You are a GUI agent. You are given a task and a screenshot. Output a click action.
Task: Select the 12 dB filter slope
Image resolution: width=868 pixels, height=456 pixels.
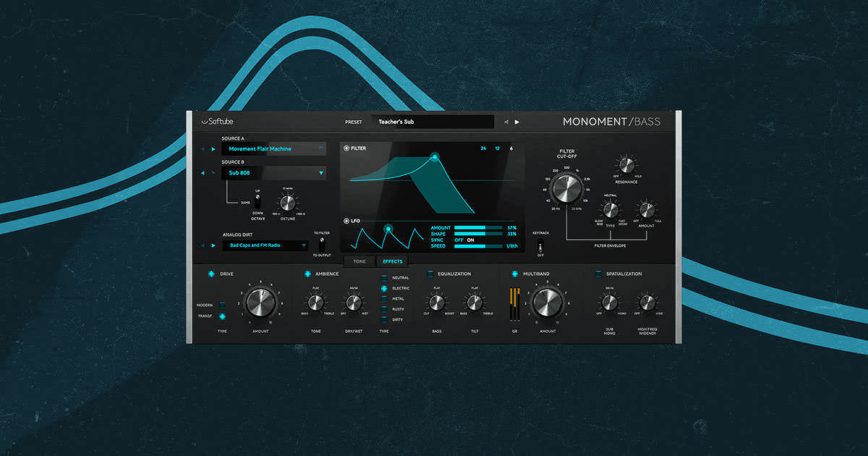(498, 148)
